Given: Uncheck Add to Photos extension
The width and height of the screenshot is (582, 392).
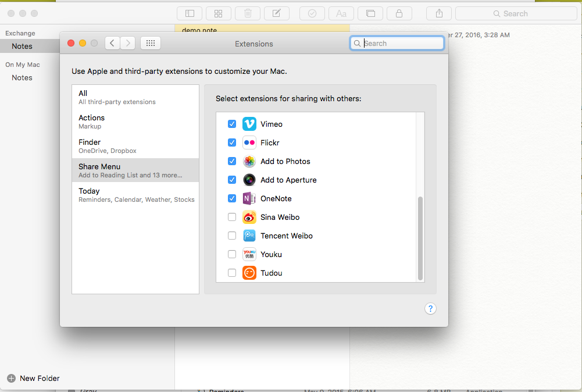Looking at the screenshot, I should (x=232, y=161).
